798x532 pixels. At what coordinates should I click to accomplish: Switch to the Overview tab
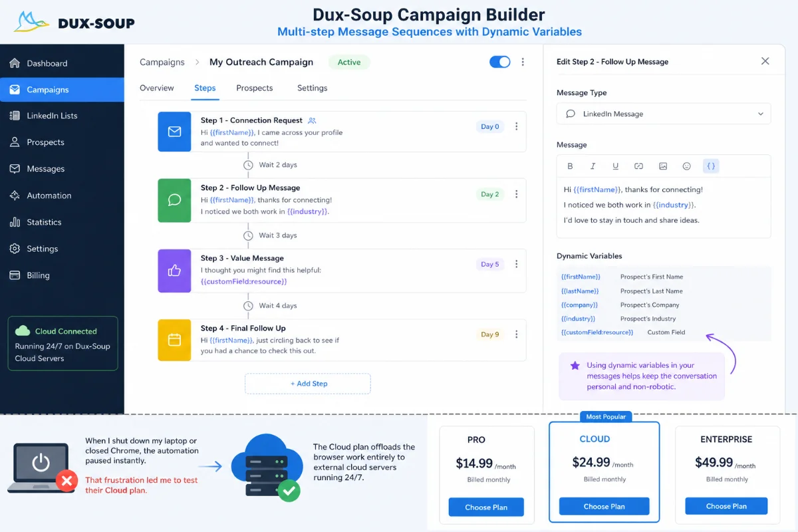coord(157,88)
